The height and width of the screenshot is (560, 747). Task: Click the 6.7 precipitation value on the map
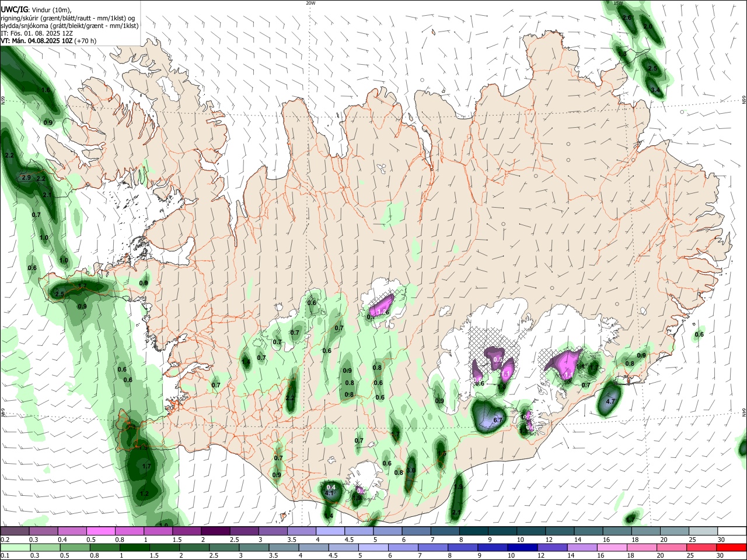(x=498, y=420)
